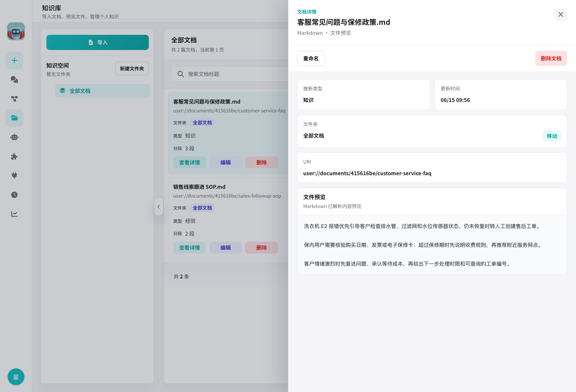The image size is (576, 392).
Task: Click the 文档详情 panel label
Action: (x=307, y=12)
